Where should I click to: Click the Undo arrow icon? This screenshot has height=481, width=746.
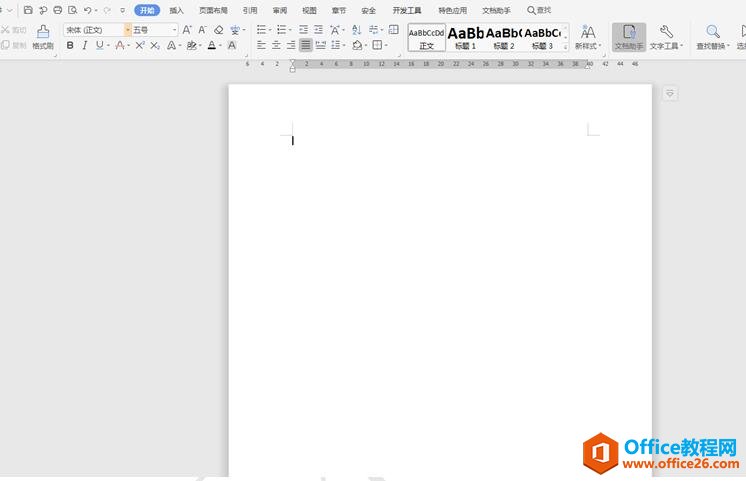(x=88, y=10)
